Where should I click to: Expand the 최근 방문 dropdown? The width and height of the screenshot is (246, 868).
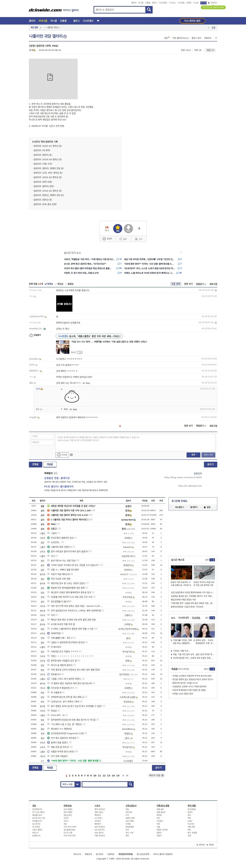41,28
